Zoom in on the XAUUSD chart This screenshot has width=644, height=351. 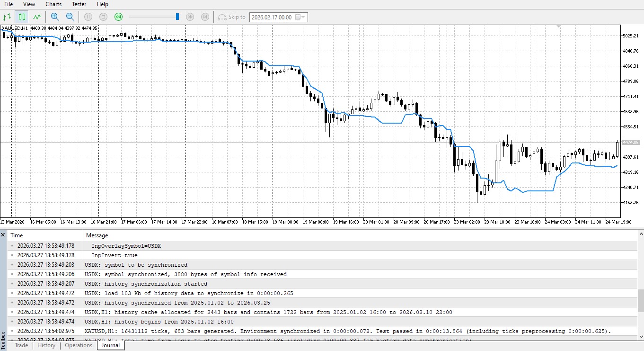[55, 16]
